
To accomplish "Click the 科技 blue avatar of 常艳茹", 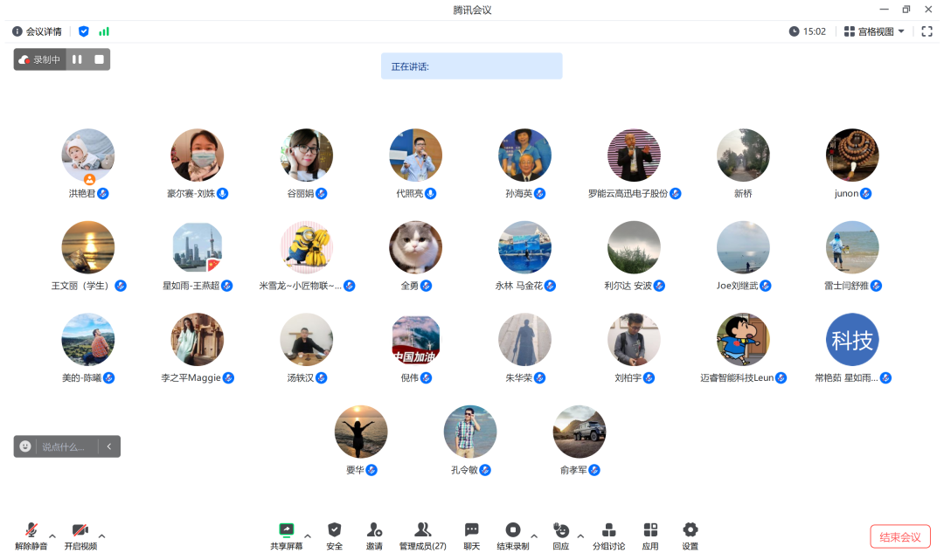I will (852, 340).
